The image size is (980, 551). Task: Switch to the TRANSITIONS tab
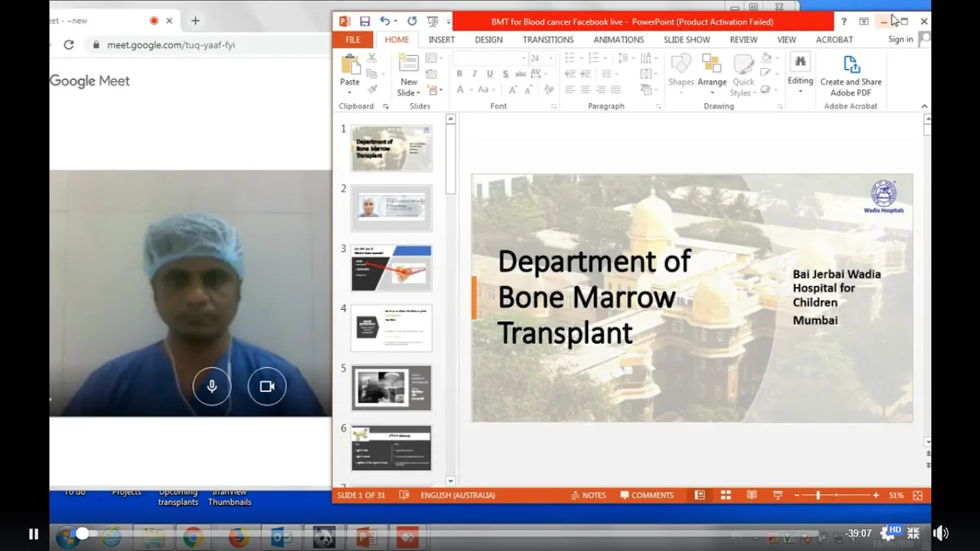(548, 40)
